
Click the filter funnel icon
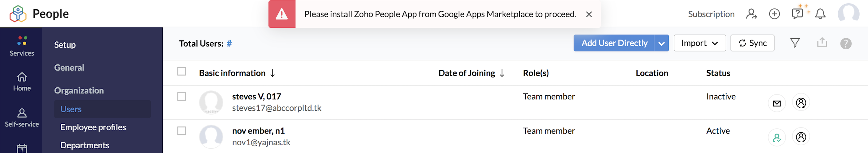(795, 43)
